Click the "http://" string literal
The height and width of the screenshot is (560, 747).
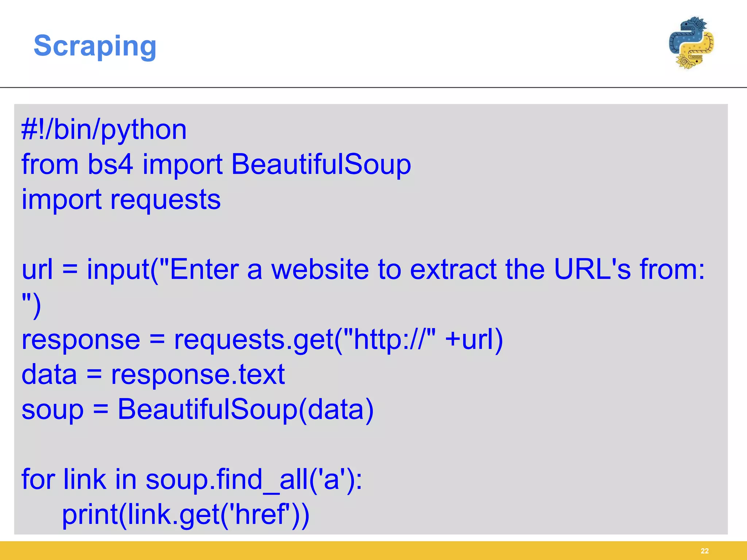click(x=390, y=339)
